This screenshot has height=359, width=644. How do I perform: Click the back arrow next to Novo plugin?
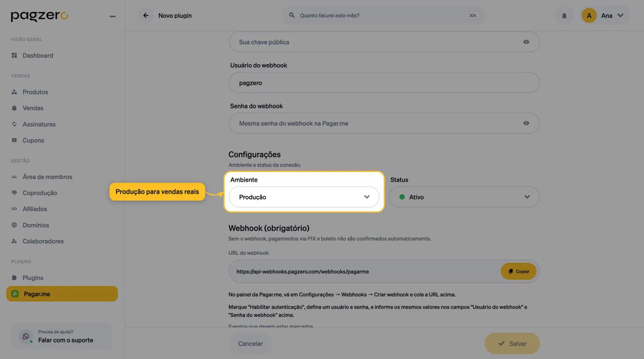pos(146,16)
